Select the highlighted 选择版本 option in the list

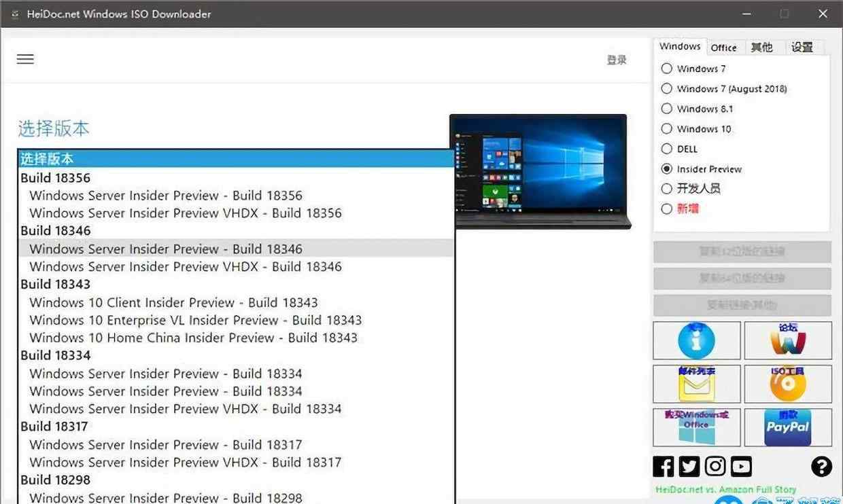pyautogui.click(x=236, y=159)
